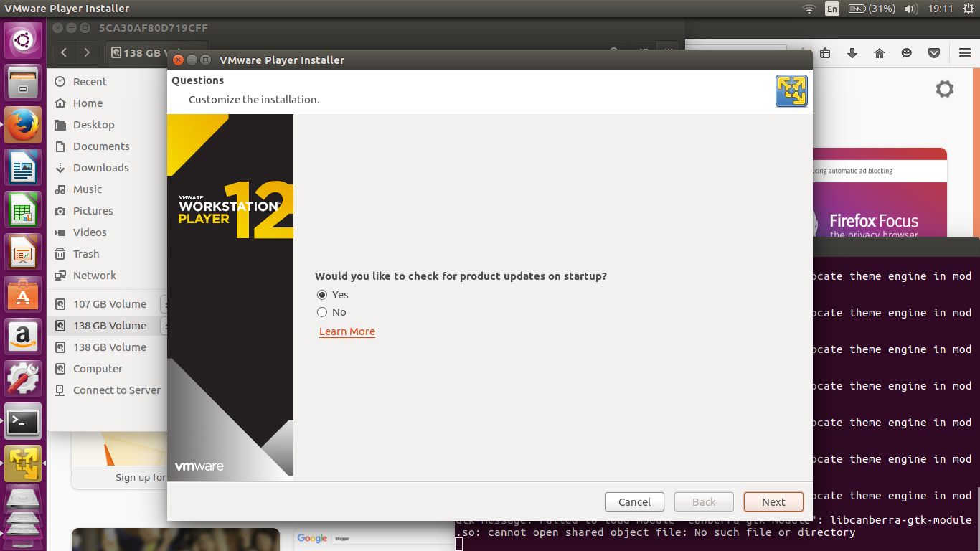Image resolution: width=980 pixels, height=551 pixels.
Task: Open new tab settings gear in Firefox
Action: coord(945,89)
